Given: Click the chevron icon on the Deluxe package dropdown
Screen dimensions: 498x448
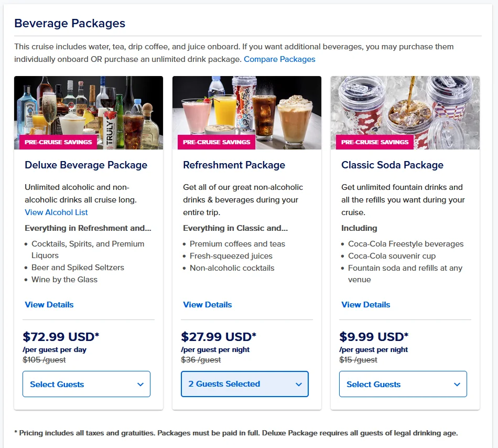Looking at the screenshot, I should [x=141, y=384].
